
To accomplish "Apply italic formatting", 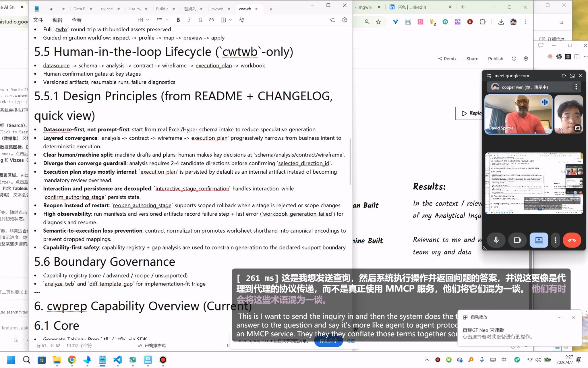I will click(x=189, y=20).
